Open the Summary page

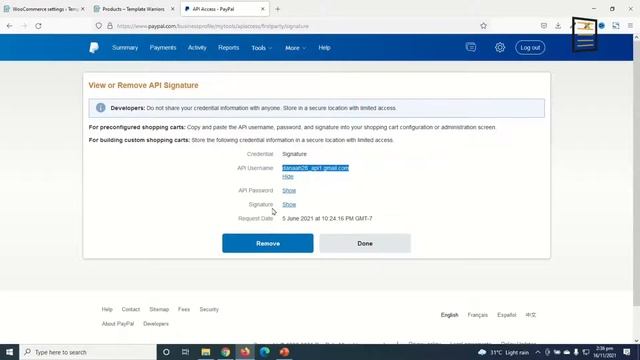click(x=125, y=48)
